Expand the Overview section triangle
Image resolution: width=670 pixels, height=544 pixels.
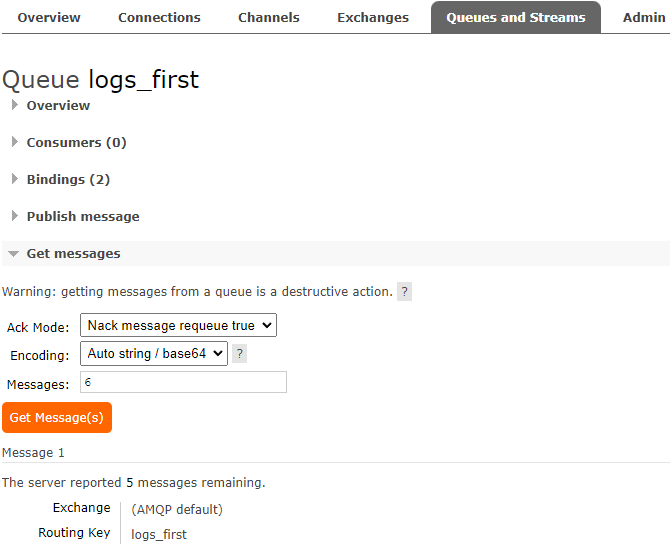pyautogui.click(x=15, y=105)
